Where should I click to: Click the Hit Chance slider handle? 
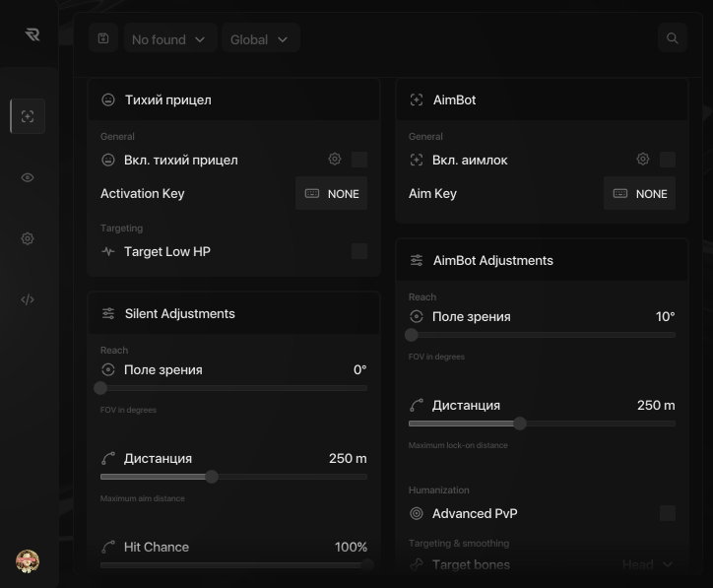367,565
